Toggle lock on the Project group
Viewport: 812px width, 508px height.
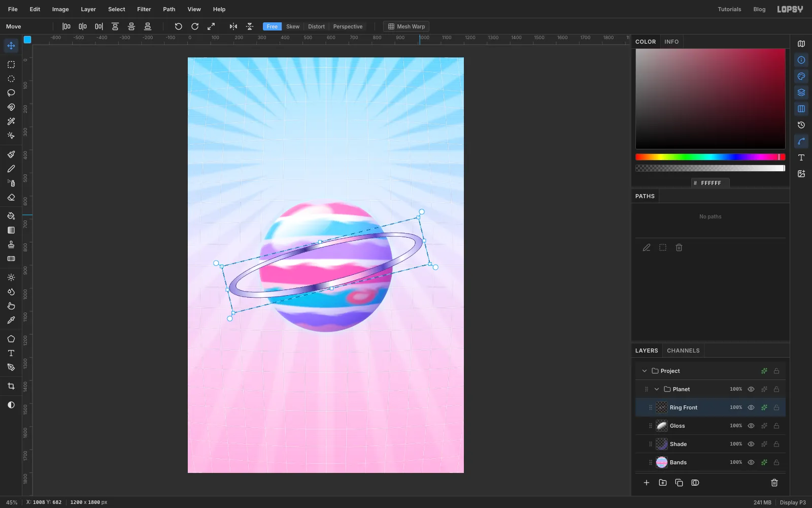(776, 371)
